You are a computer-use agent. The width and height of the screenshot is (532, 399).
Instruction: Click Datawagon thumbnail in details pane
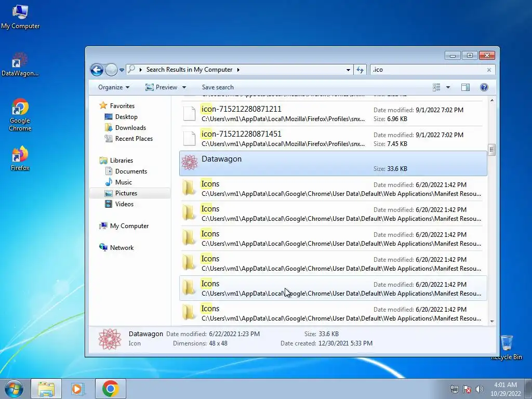pyautogui.click(x=110, y=339)
